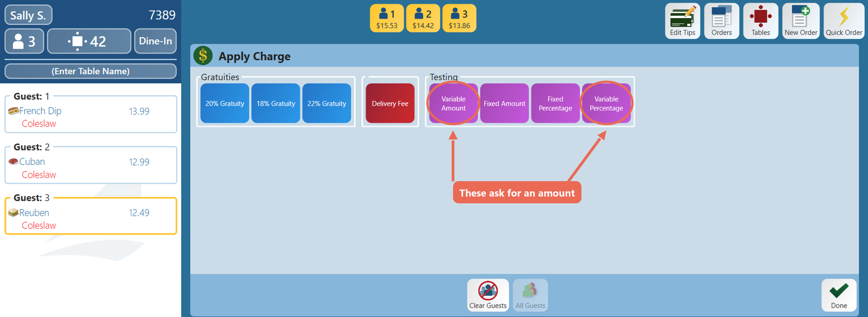Change the Dine-In order type
868x317 pixels.
tap(155, 41)
